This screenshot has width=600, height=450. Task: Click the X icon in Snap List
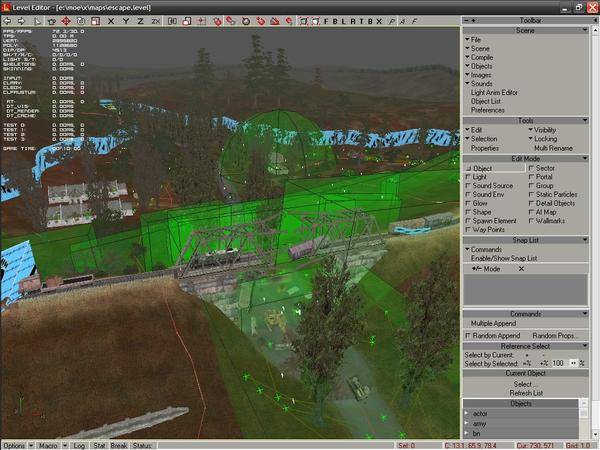tap(520, 269)
